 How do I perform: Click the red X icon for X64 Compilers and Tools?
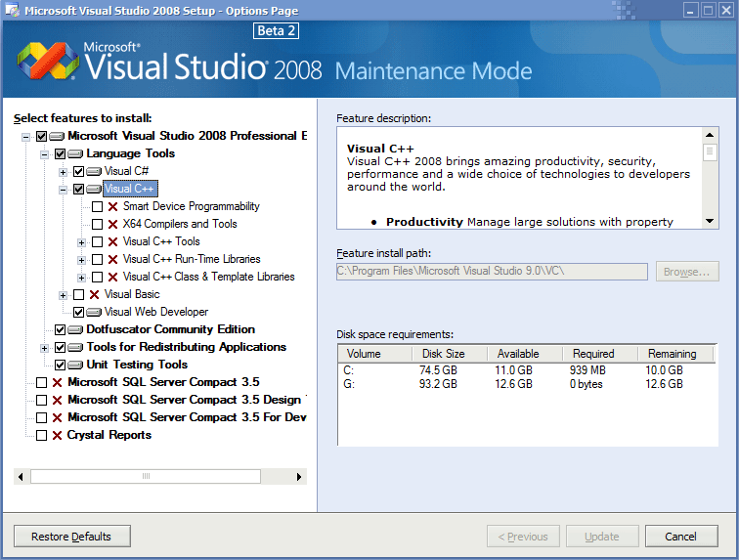112,224
